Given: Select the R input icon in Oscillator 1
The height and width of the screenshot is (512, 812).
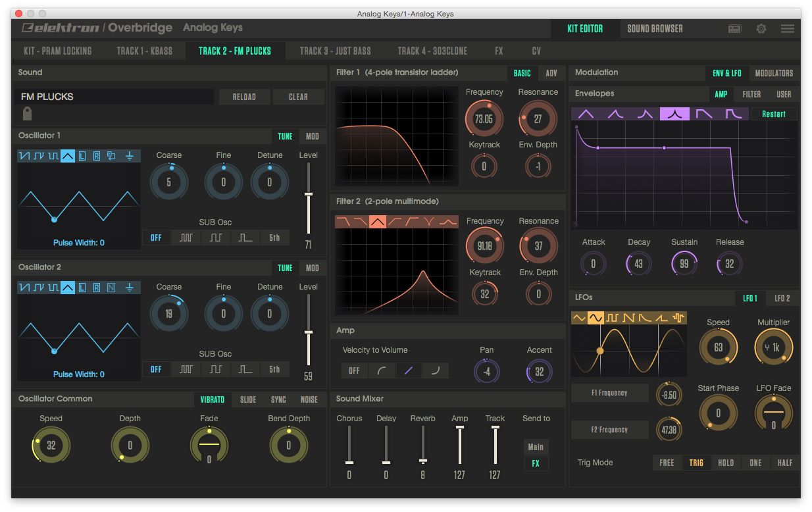Looking at the screenshot, I should (x=97, y=156).
